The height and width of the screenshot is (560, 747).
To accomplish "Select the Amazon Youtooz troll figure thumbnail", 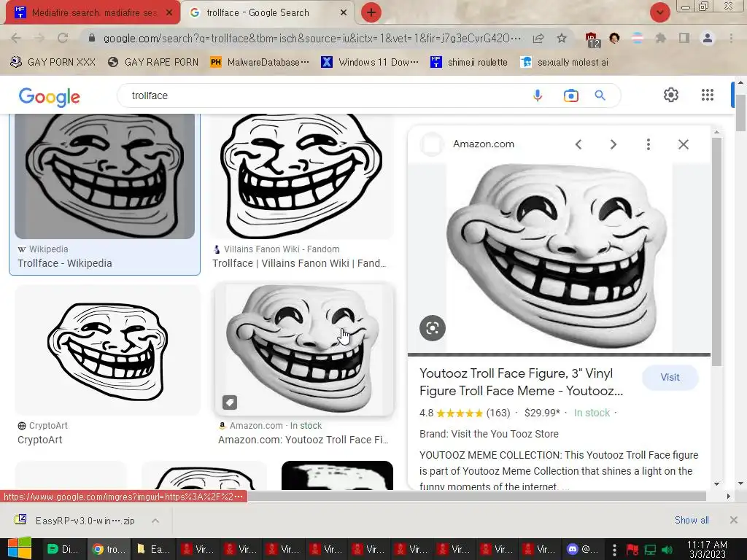I will [304, 350].
